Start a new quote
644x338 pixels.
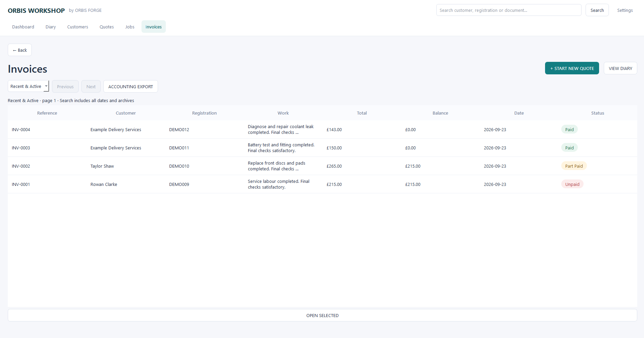(x=572, y=68)
